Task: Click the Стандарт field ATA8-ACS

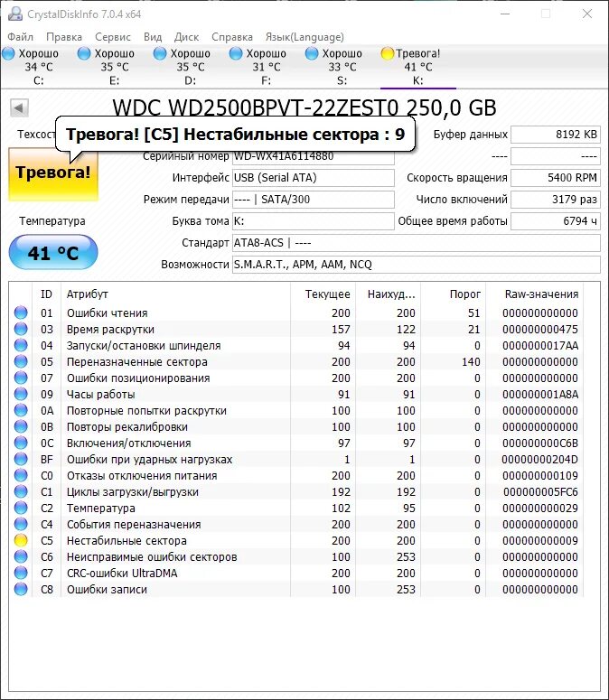Action: click(x=417, y=243)
